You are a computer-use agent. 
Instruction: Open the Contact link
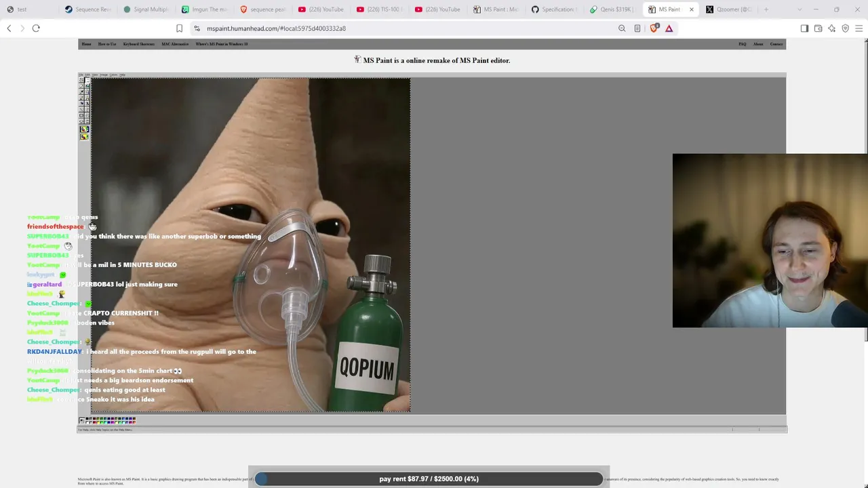pos(776,44)
